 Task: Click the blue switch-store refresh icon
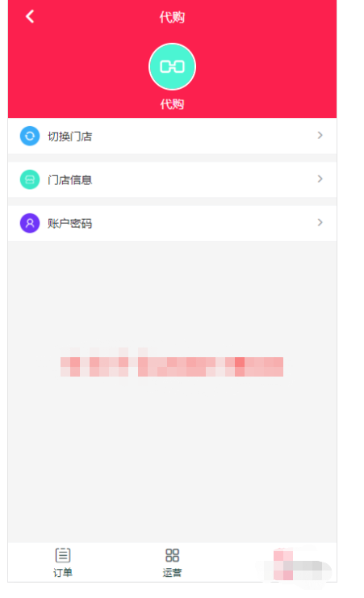(30, 136)
